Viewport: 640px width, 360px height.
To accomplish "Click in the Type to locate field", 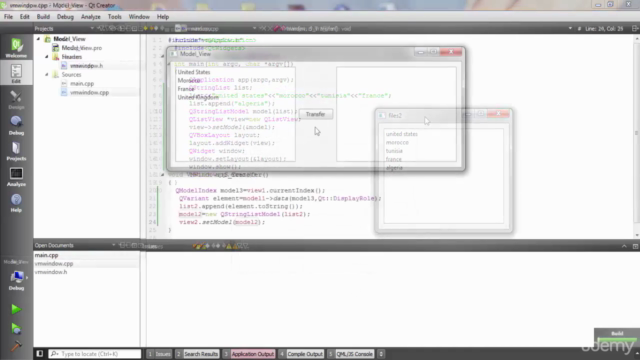I will [95, 354].
